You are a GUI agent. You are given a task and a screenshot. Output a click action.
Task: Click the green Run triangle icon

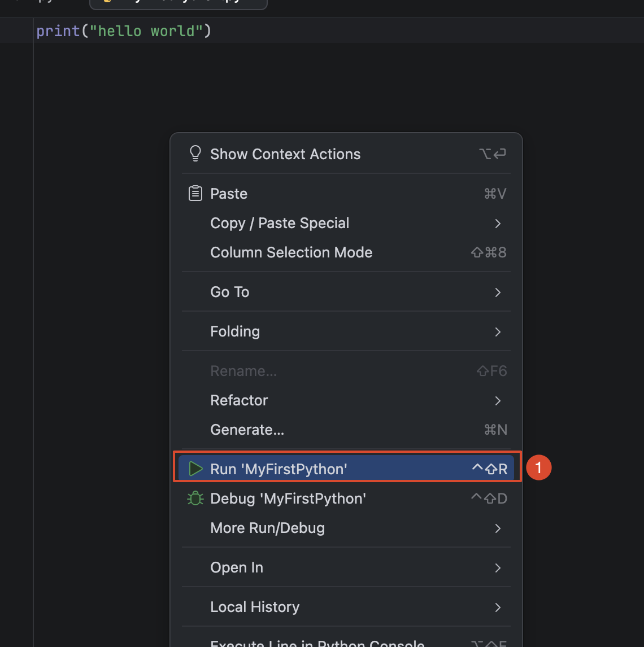pos(195,469)
